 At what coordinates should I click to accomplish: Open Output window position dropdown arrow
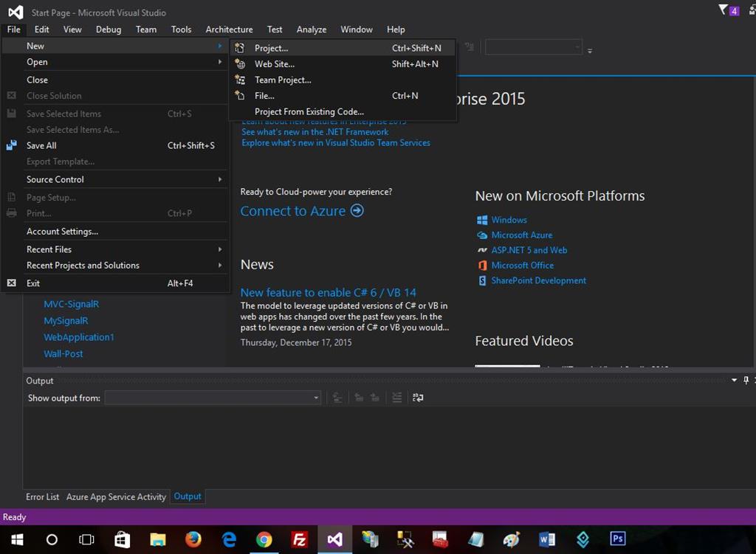click(734, 381)
